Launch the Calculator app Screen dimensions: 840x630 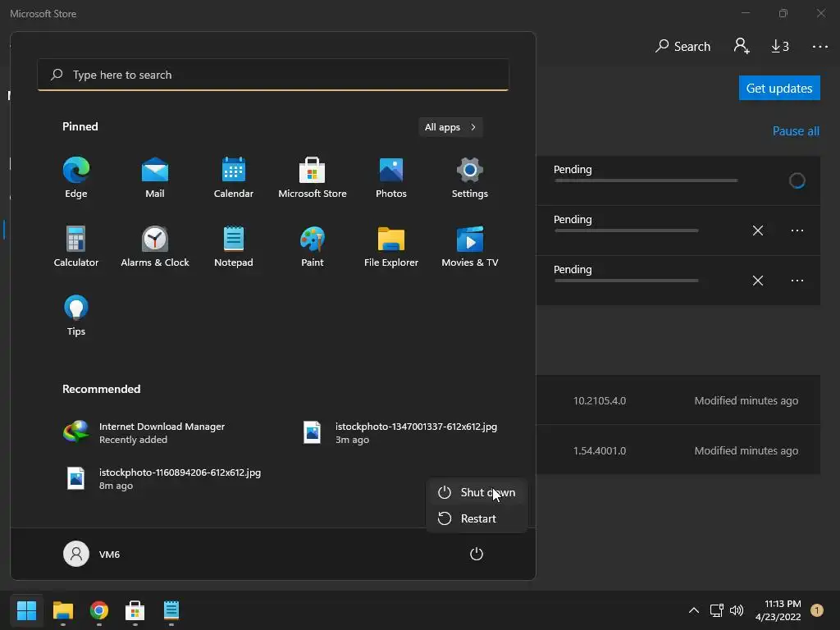[x=76, y=246]
